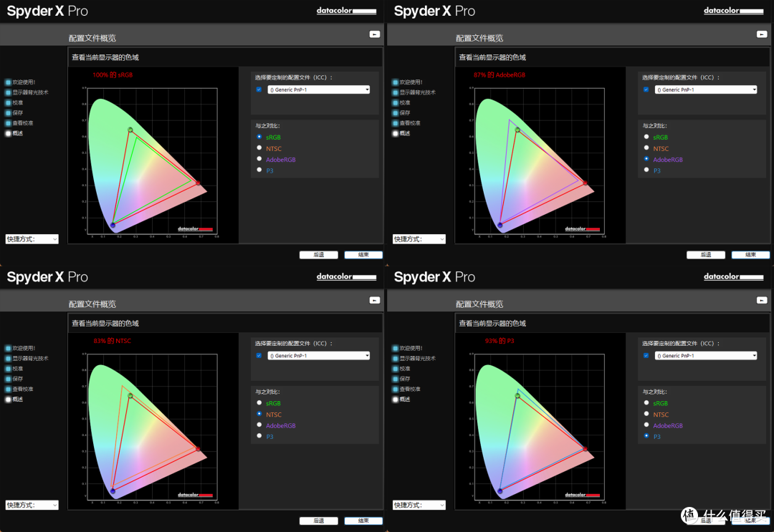Click 后退 button in 100% sRGB window
774x532 pixels.
(x=319, y=255)
